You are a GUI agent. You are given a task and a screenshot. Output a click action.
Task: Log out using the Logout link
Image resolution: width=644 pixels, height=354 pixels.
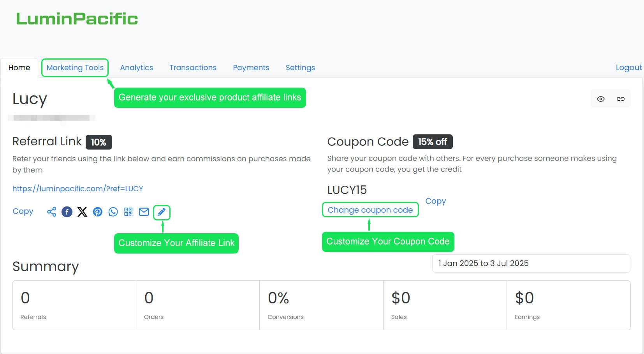[629, 68]
